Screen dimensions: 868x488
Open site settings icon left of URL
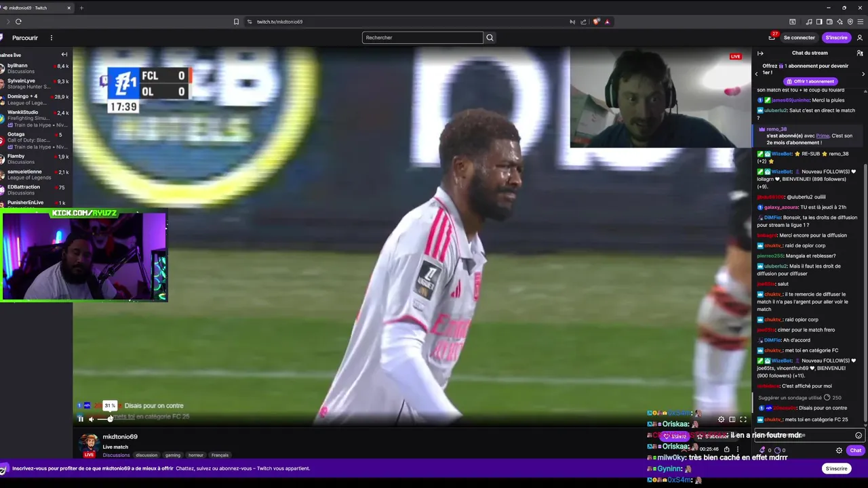(x=250, y=22)
